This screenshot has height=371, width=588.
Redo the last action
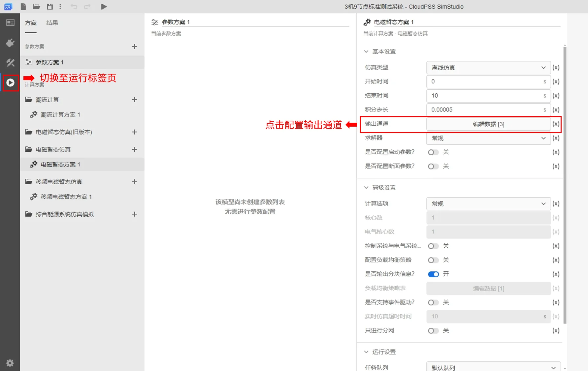[x=87, y=7]
